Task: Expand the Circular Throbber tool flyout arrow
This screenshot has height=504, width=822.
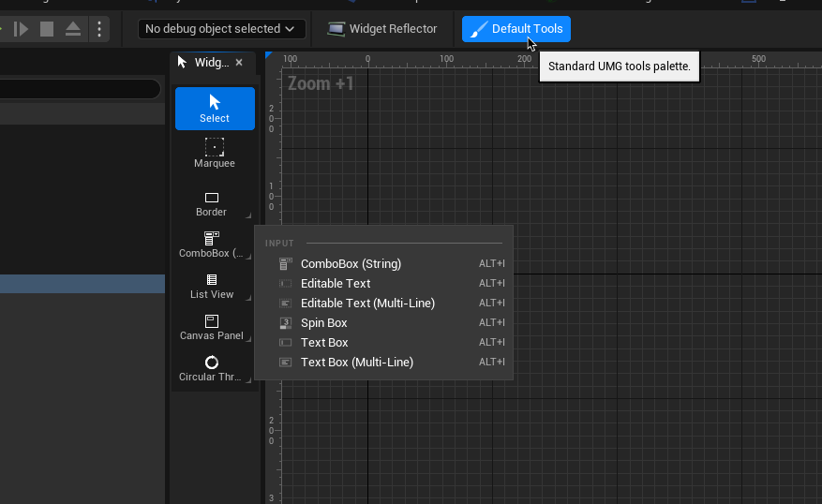Action: pos(248,380)
